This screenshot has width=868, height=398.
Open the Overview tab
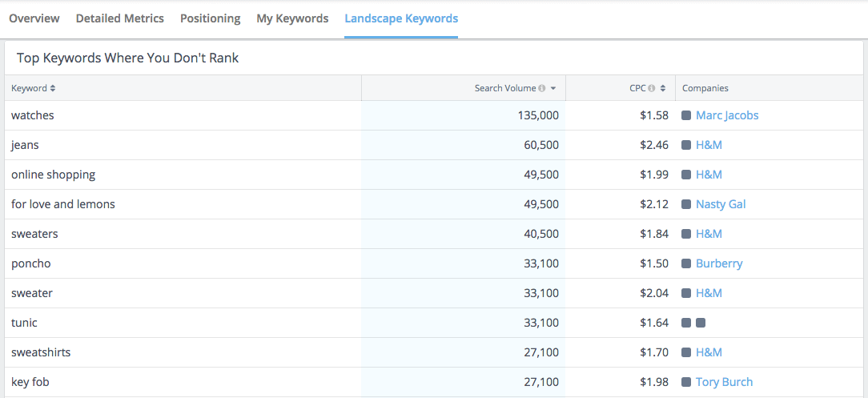click(34, 18)
